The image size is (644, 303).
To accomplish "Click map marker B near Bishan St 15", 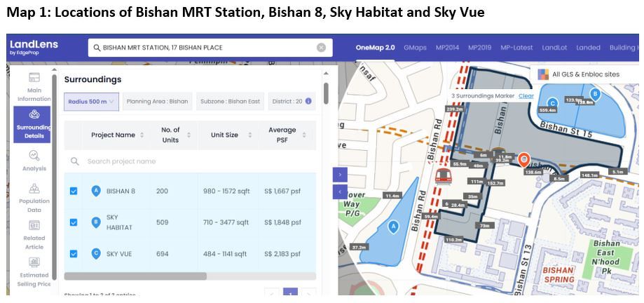I will click(594, 95).
